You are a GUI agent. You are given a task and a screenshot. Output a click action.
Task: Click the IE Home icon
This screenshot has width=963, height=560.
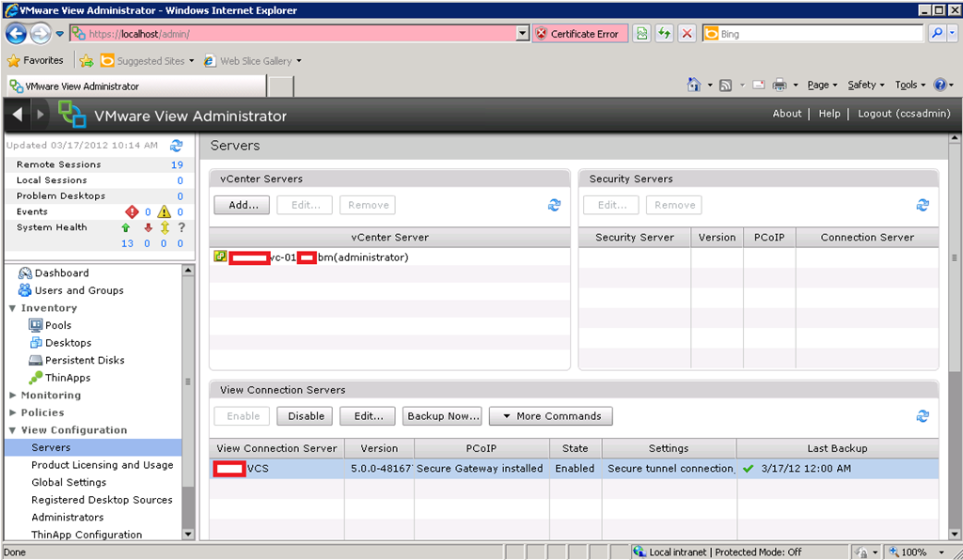(x=694, y=85)
